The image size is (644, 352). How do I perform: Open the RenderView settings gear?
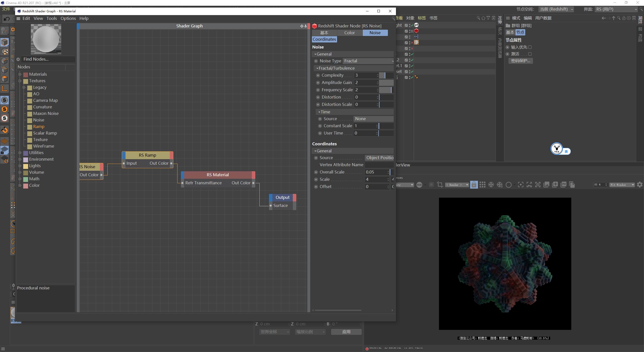pyautogui.click(x=639, y=185)
